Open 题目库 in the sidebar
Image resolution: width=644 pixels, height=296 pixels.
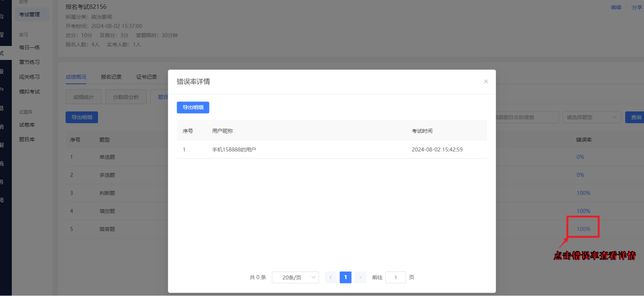(x=27, y=139)
